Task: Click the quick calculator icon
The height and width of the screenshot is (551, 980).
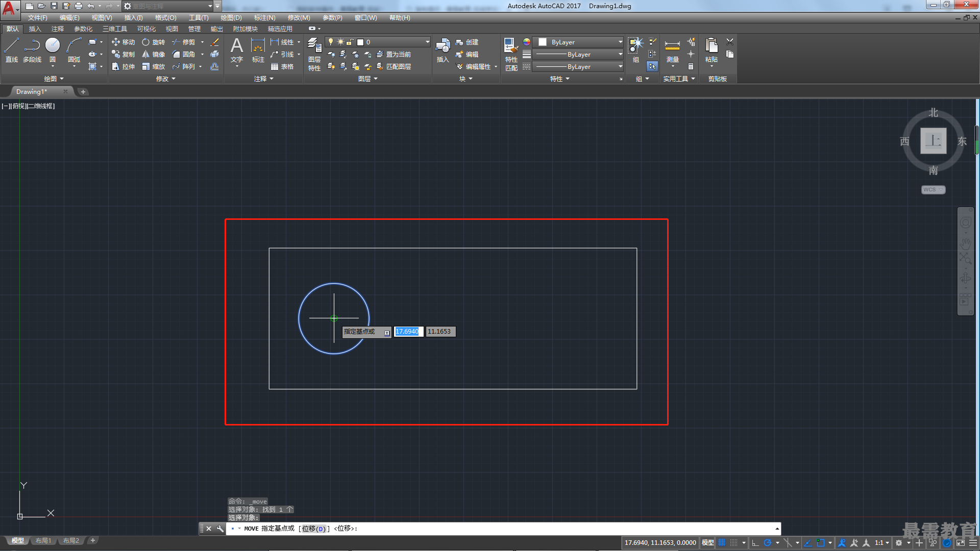Action: 691,66
